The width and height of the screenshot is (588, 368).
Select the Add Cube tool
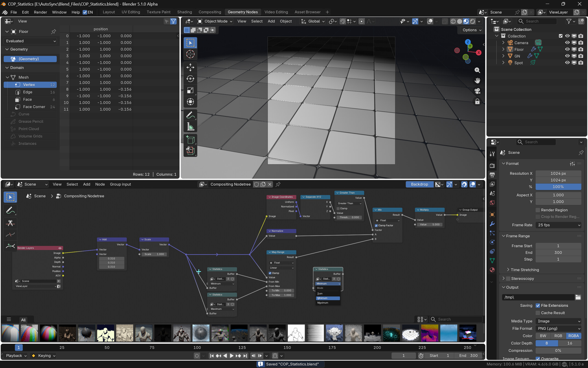point(190,140)
